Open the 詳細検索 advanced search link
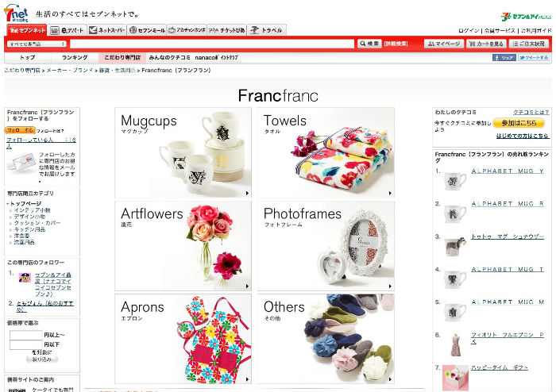Image resolution: width=556 pixels, height=392 pixels. click(x=396, y=44)
